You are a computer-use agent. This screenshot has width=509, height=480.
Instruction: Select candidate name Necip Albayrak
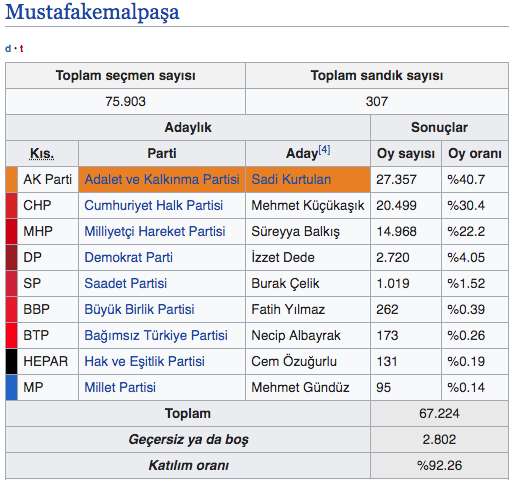[296, 335]
